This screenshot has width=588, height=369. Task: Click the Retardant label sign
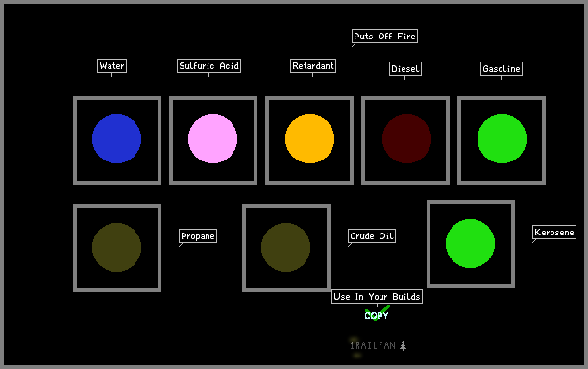pos(313,66)
